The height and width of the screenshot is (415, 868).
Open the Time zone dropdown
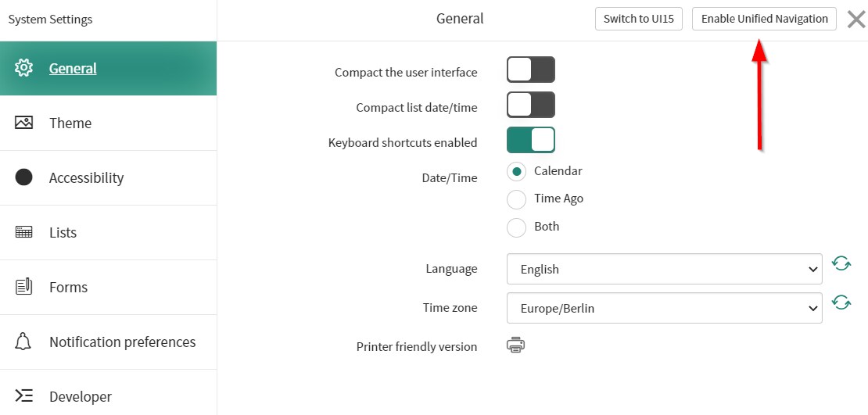click(664, 308)
